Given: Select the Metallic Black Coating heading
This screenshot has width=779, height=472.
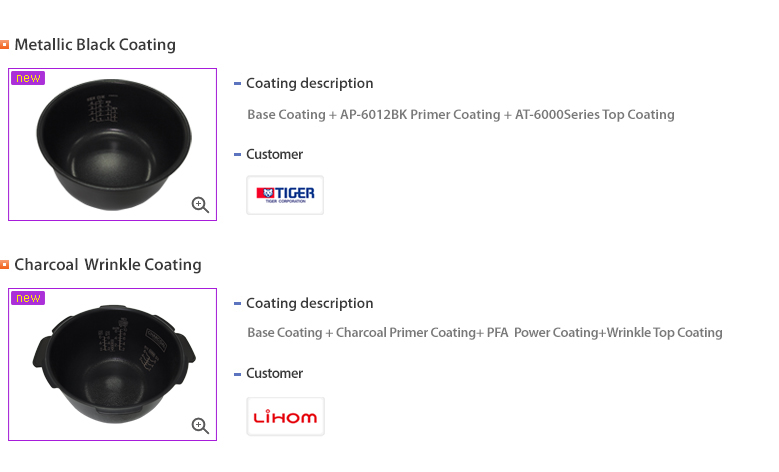Looking at the screenshot, I should click(x=95, y=45).
